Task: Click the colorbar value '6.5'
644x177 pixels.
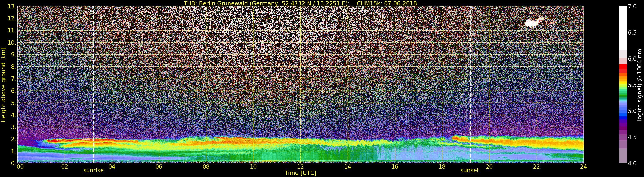Action: click(632, 33)
